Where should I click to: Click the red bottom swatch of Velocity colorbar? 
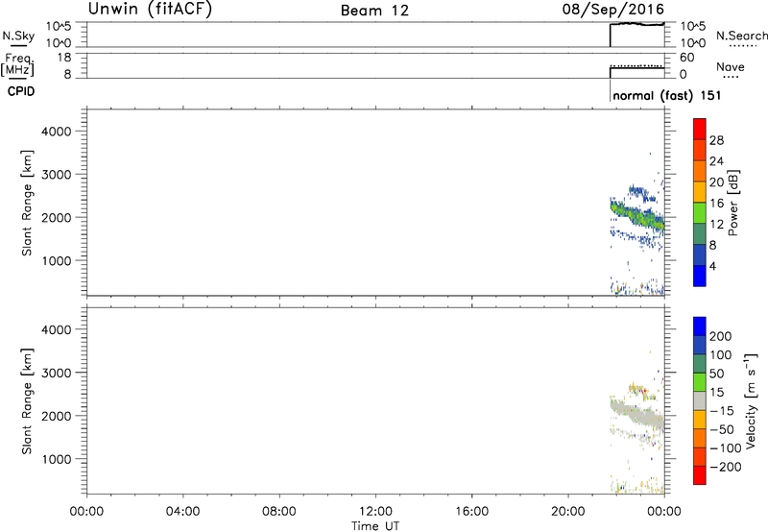tap(700, 475)
